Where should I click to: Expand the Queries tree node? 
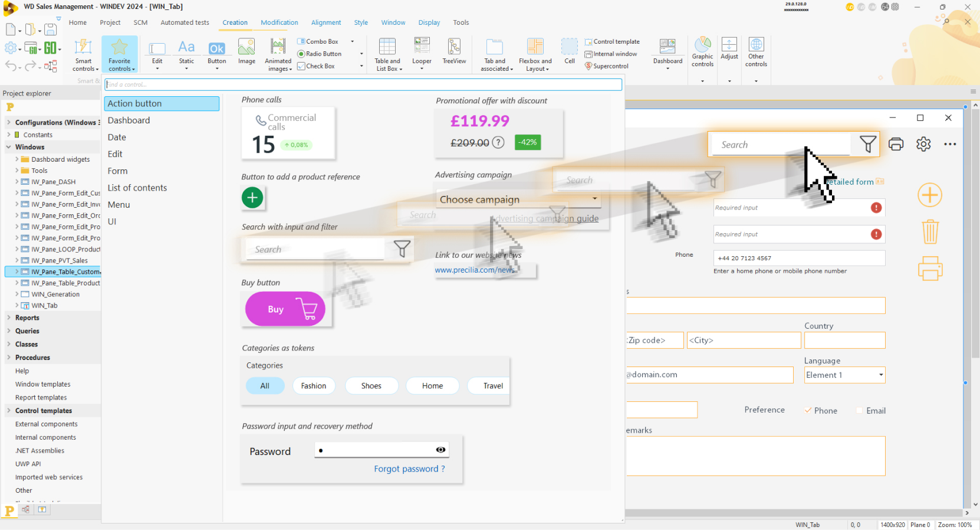pyautogui.click(x=9, y=331)
